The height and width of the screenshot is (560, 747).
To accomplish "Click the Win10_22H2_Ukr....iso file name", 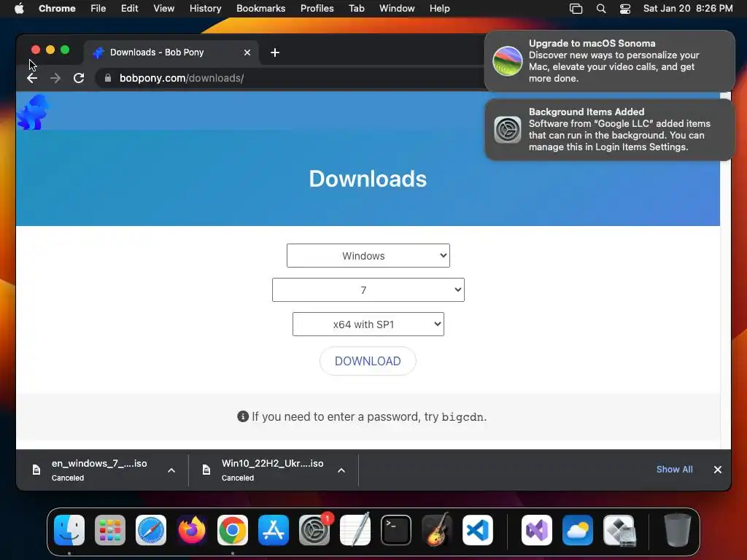I will point(273,463).
